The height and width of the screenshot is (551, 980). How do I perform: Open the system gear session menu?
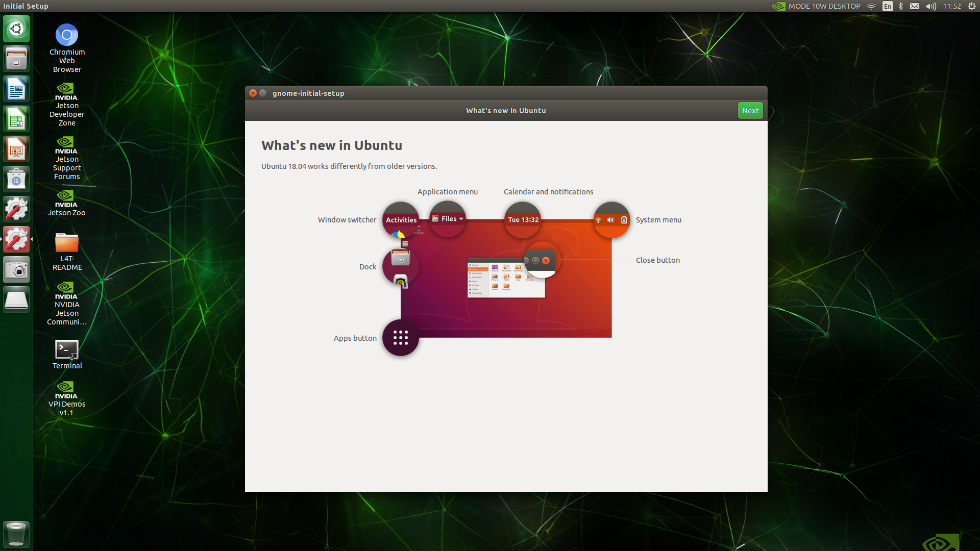point(972,6)
